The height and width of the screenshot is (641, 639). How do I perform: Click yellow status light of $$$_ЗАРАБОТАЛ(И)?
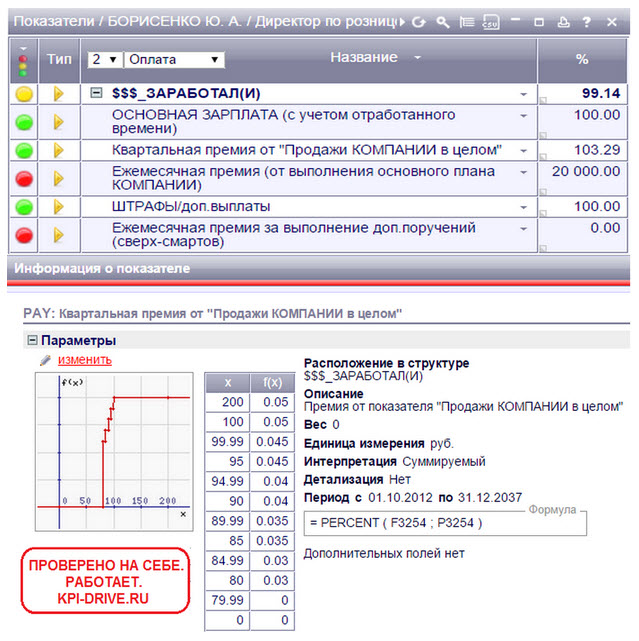pos(24,94)
